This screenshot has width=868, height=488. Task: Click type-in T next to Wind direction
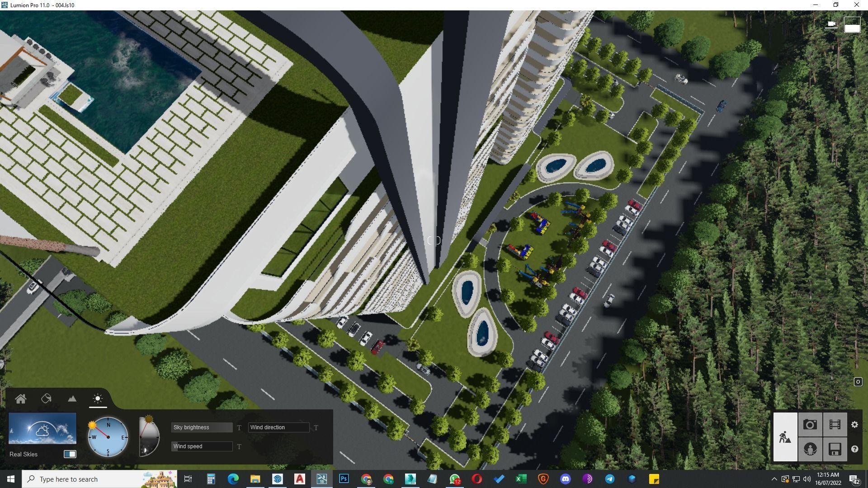pos(316,427)
